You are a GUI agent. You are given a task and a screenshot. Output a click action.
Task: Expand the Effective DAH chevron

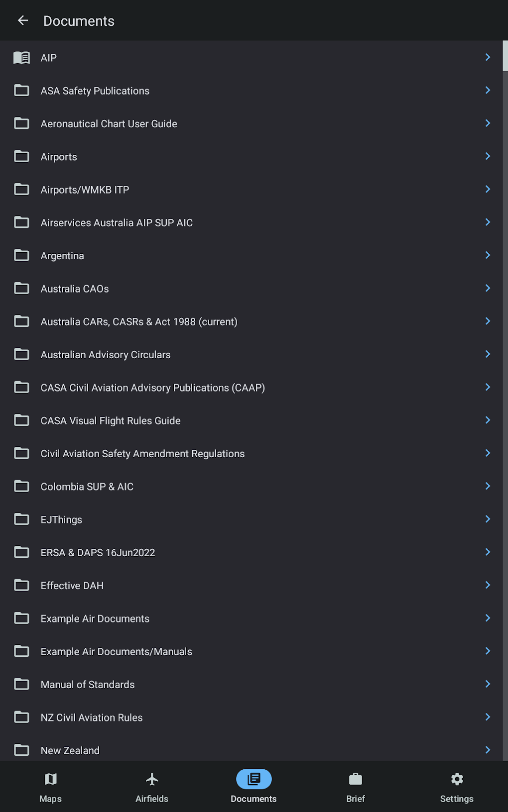[488, 585]
